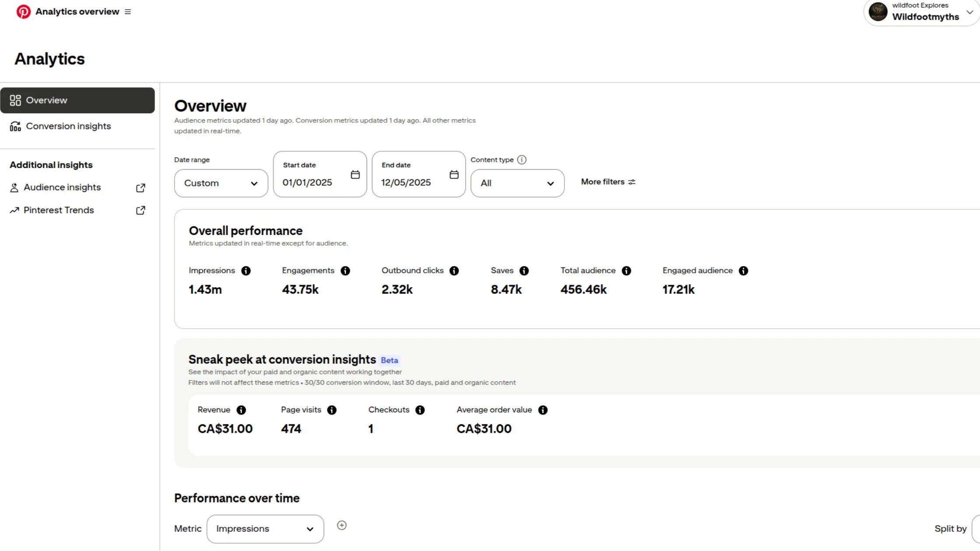Viewport: 980px width, 551px height.
Task: Click the Revenue info icon
Action: coord(241,410)
